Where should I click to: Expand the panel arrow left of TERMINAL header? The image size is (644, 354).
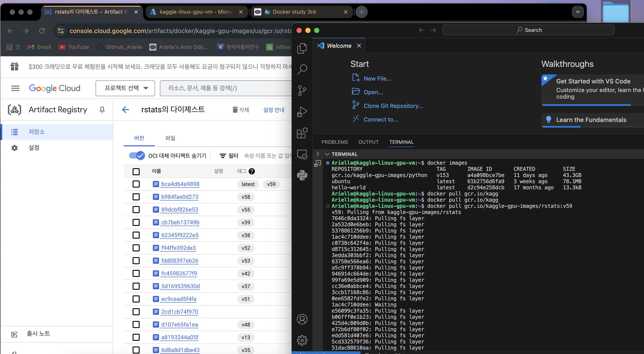point(318,154)
